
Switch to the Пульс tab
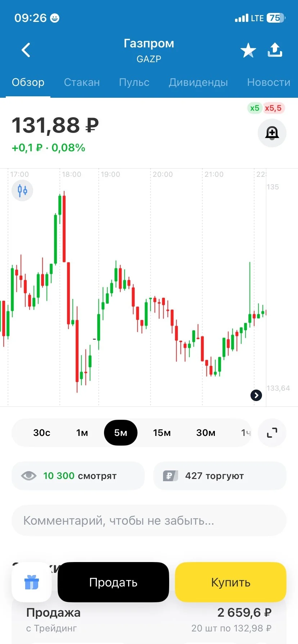pyautogui.click(x=134, y=82)
